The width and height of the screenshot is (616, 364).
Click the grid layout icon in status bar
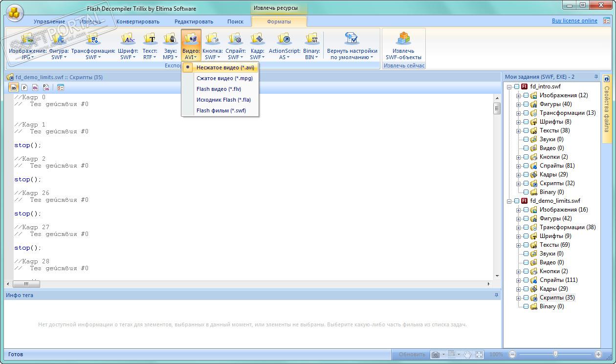pyautogui.click(x=452, y=354)
